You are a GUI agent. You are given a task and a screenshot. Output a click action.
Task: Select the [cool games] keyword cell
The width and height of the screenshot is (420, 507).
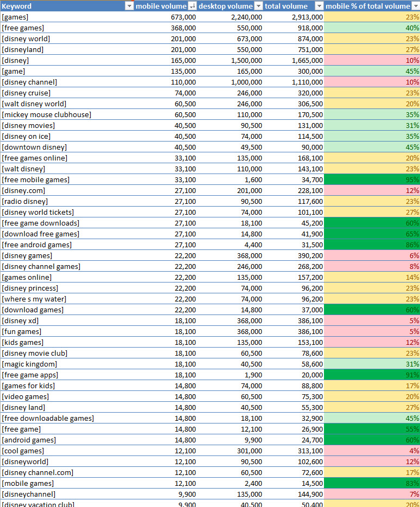tap(67, 451)
